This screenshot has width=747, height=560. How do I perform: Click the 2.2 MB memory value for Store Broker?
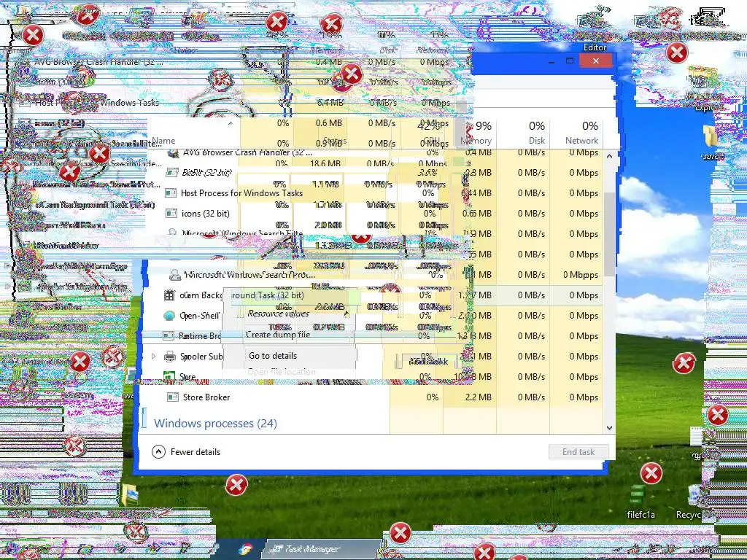pyautogui.click(x=478, y=397)
